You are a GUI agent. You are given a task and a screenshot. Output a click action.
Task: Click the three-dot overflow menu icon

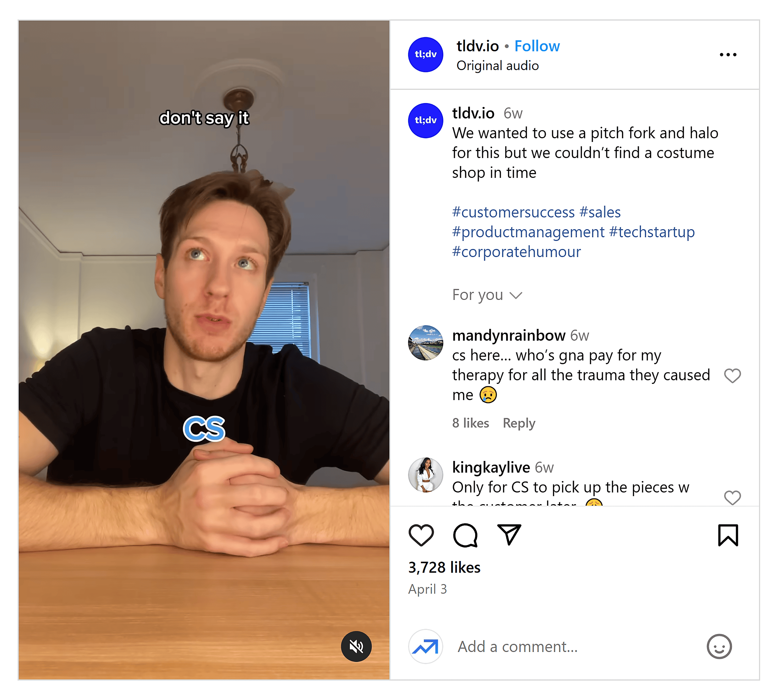[x=728, y=46]
